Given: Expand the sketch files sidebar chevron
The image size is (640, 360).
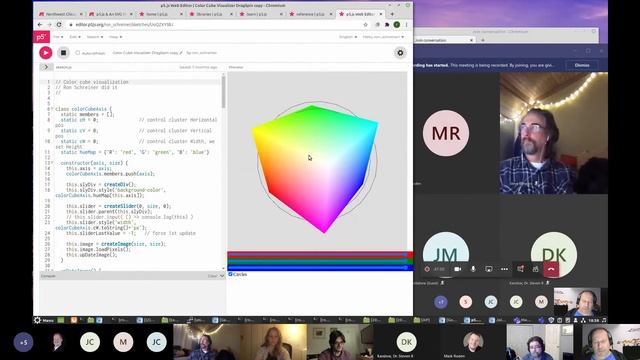Looking at the screenshot, I should pyautogui.click(x=46, y=67).
